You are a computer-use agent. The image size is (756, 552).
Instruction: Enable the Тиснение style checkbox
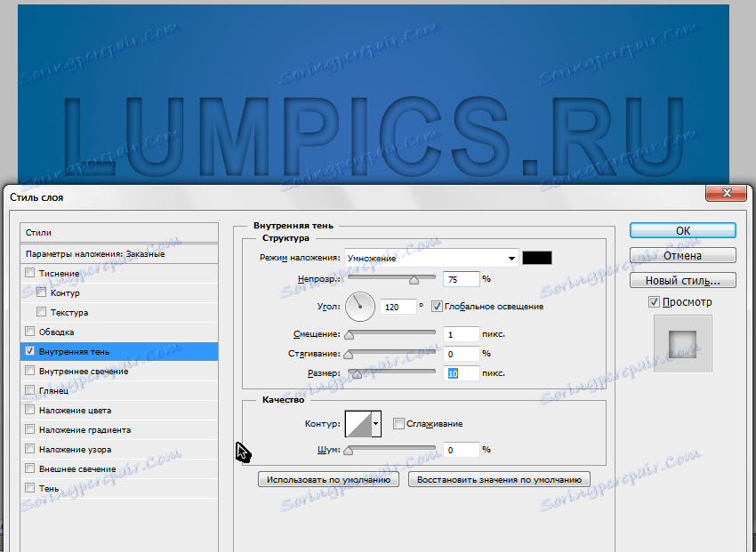tap(30, 273)
